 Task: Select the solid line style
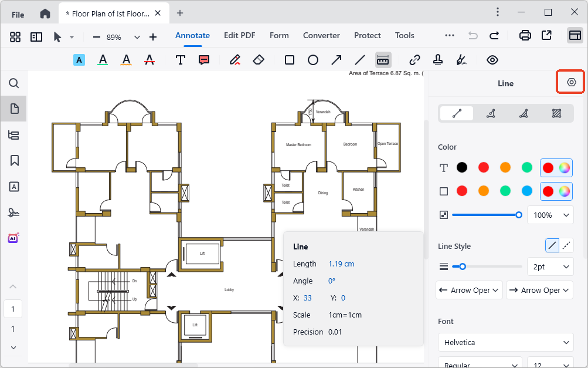[552, 246]
